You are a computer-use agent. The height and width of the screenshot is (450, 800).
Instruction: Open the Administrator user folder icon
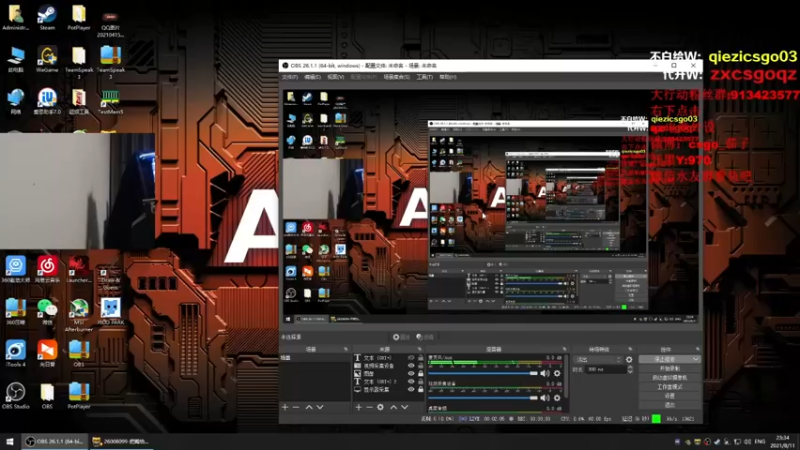[15, 17]
